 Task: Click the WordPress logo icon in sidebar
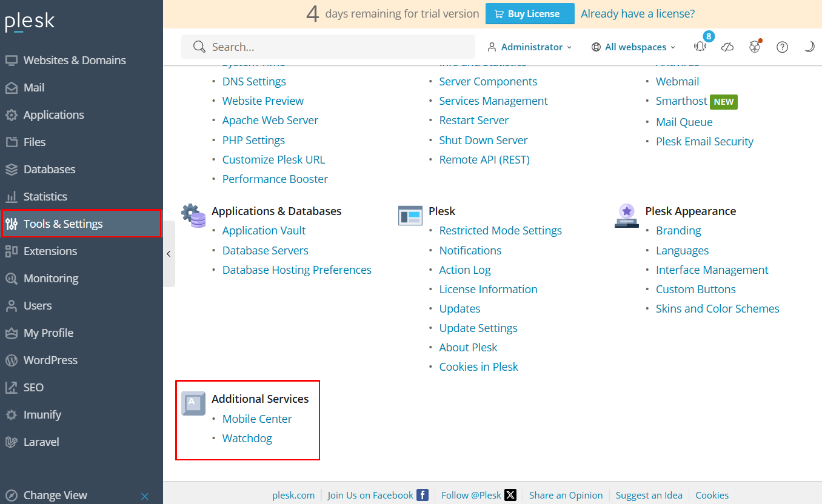(12, 360)
